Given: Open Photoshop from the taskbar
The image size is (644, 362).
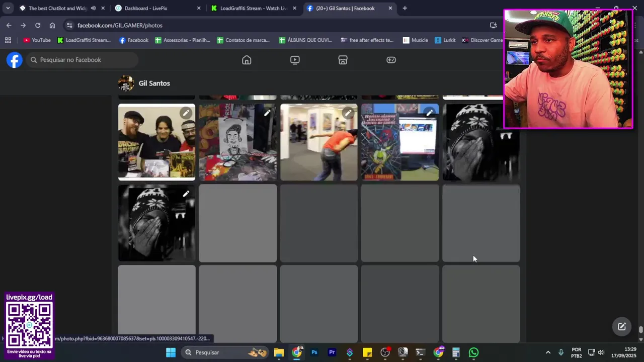Looking at the screenshot, I should pos(314,352).
